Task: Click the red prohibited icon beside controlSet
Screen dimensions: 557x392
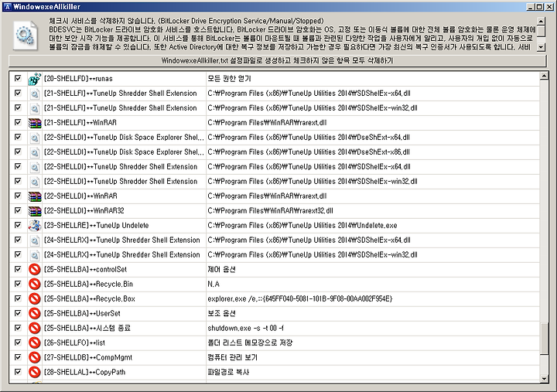Action: [x=35, y=270]
